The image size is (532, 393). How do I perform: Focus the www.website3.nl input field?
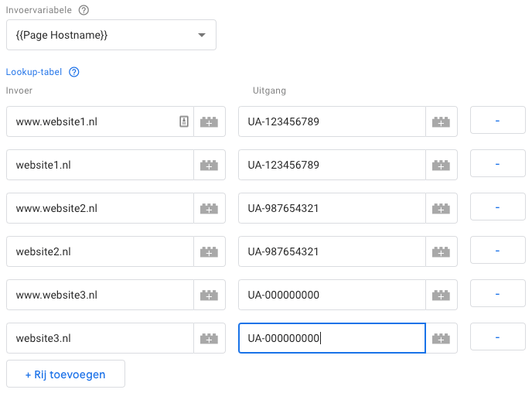[99, 295]
